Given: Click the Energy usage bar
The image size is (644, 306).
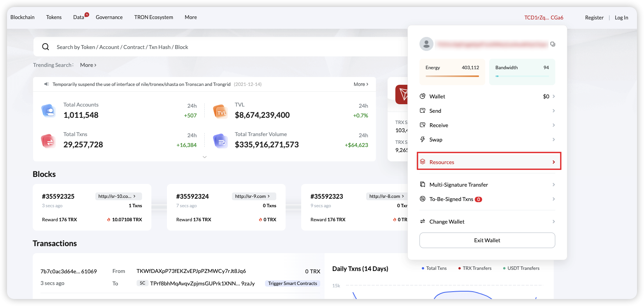Looking at the screenshot, I should pyautogui.click(x=452, y=76).
